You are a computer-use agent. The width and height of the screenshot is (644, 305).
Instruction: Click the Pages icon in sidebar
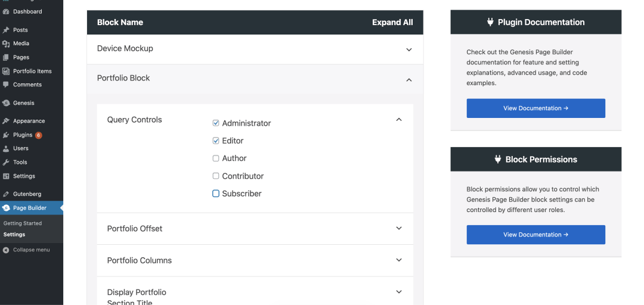tap(6, 57)
